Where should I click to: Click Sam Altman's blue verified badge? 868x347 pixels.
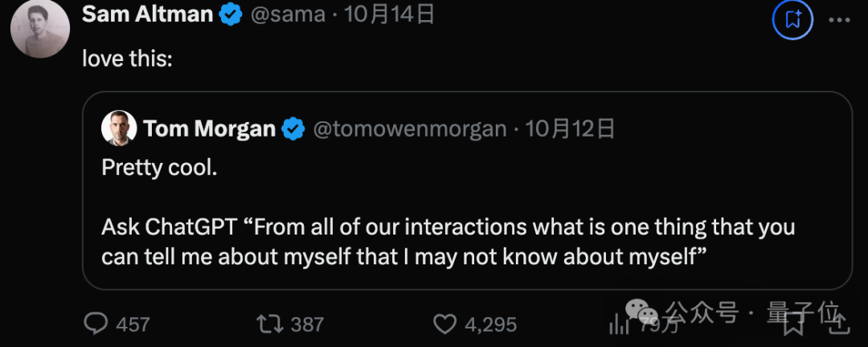pos(232,14)
